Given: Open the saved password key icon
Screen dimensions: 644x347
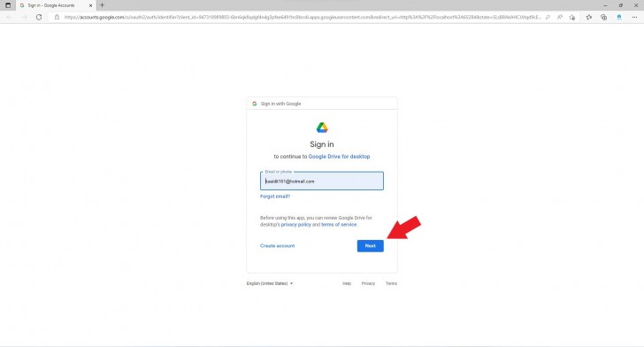Looking at the screenshot, I should [548, 18].
